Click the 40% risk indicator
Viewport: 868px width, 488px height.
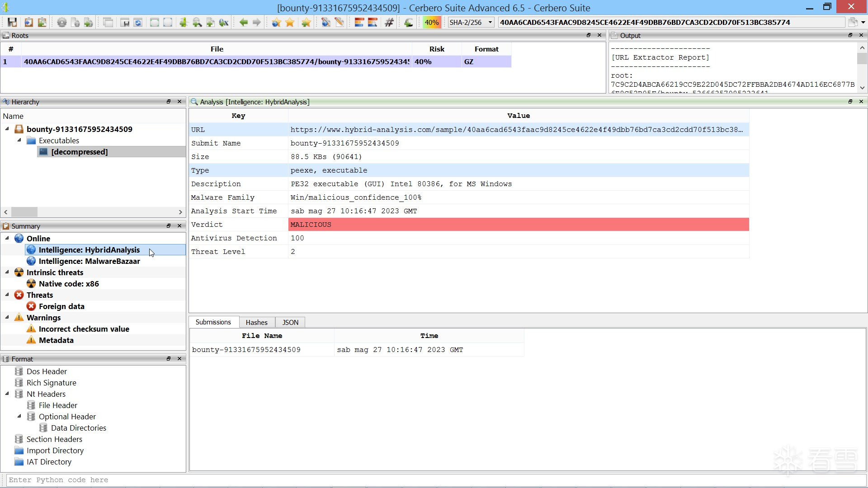(x=431, y=22)
